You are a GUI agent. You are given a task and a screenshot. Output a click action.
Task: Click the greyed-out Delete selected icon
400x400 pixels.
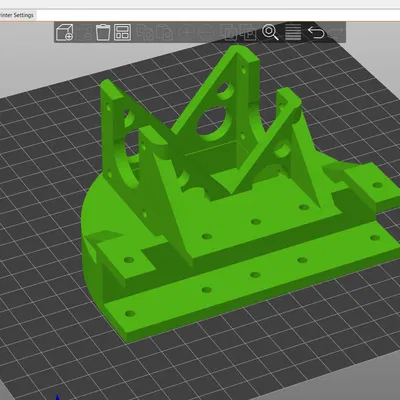pos(84,32)
